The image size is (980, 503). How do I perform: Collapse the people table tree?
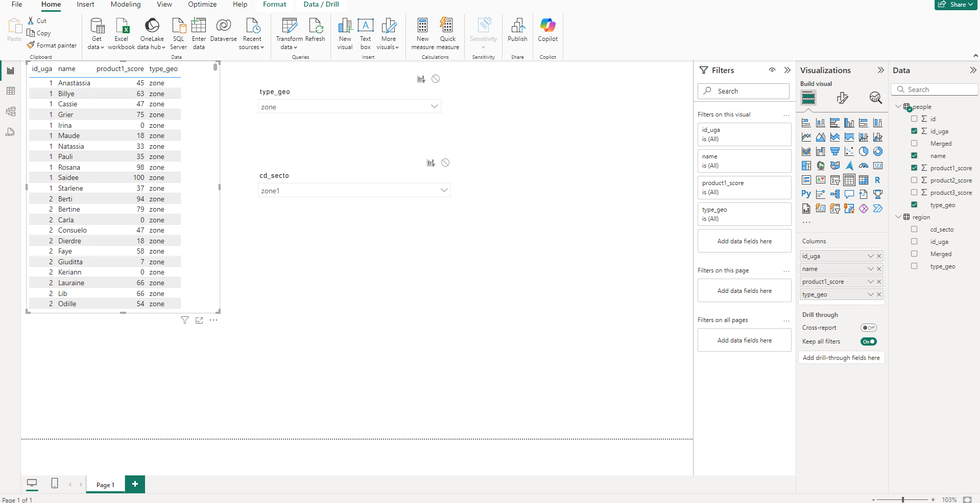pos(898,106)
